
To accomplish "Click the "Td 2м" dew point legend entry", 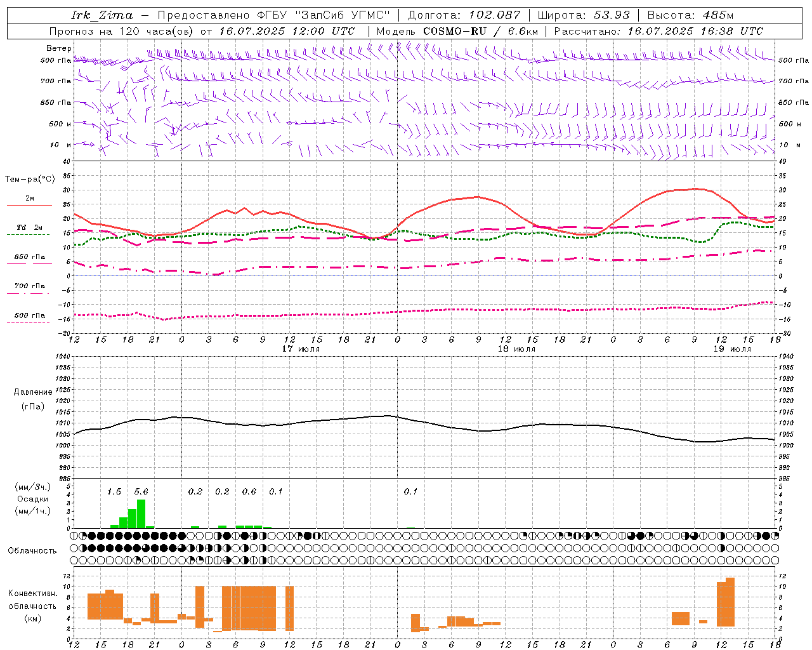I will pyautogui.click(x=30, y=227).
